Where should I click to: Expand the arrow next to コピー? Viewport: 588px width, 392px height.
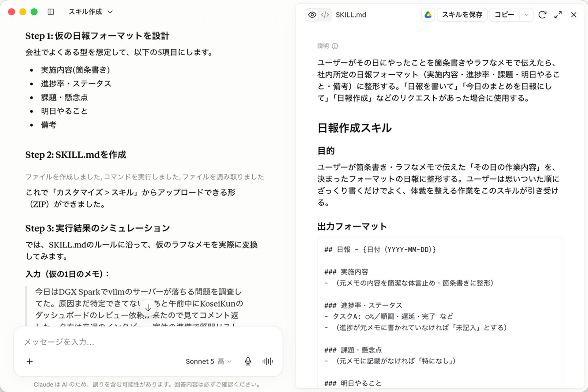(x=526, y=15)
